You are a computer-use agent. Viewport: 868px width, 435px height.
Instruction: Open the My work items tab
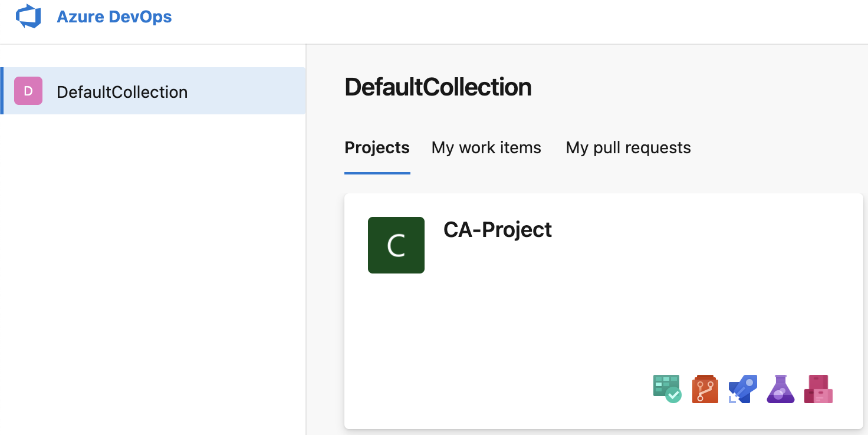[x=486, y=147]
